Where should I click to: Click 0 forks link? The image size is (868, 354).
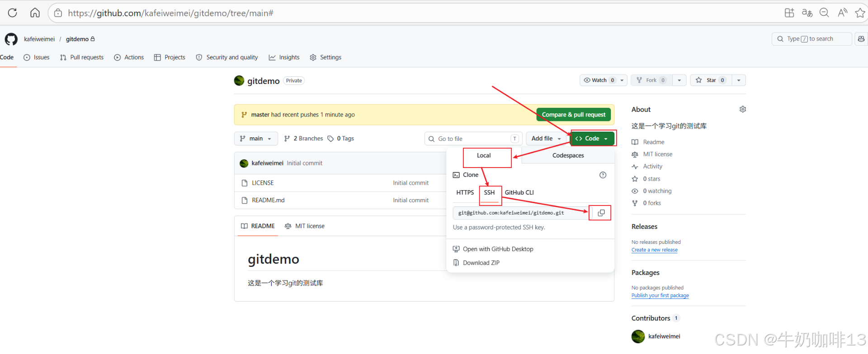(x=652, y=203)
